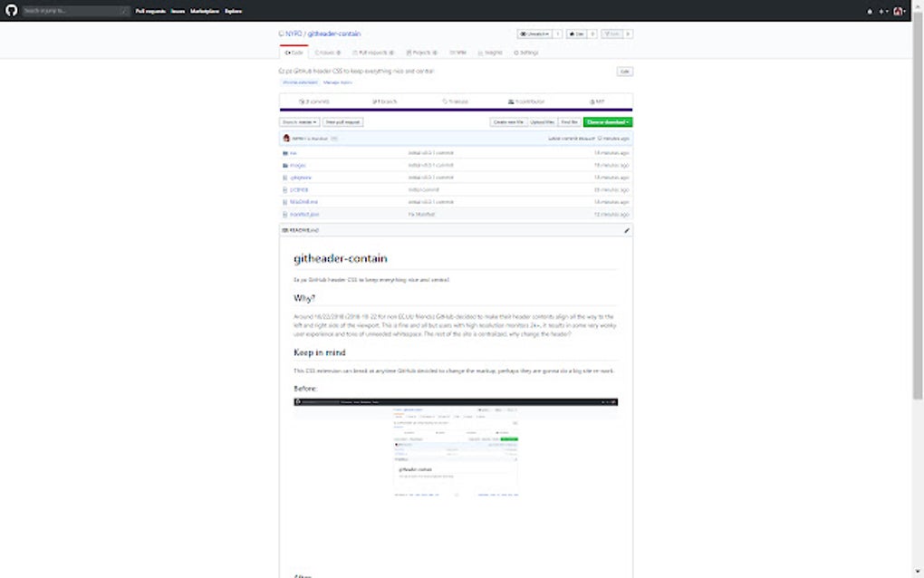Open the Branch: master dropdown

pos(299,121)
